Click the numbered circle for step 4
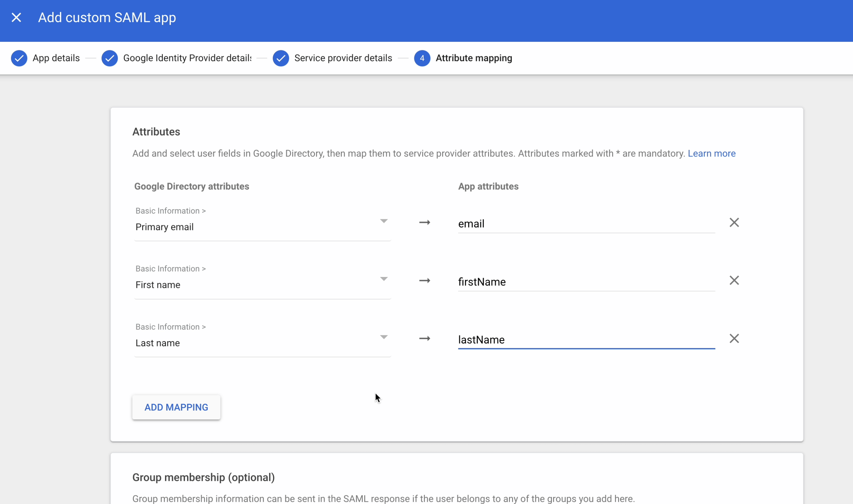Viewport: 853px width, 504px height. tap(422, 58)
